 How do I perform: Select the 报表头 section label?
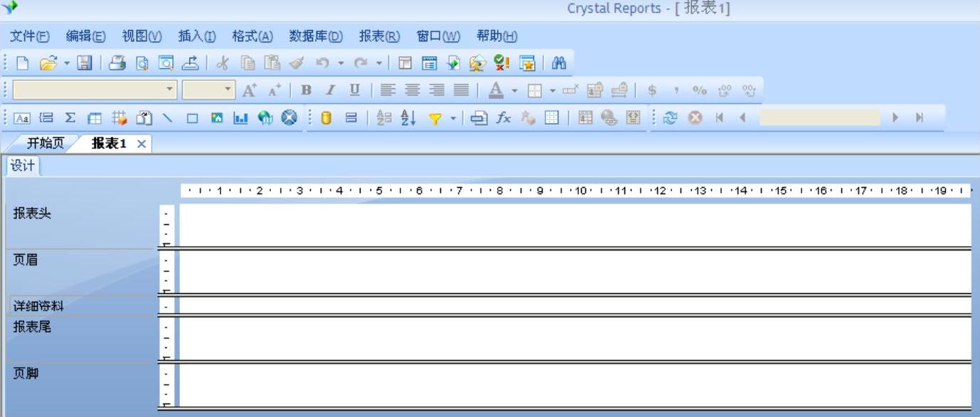[32, 213]
